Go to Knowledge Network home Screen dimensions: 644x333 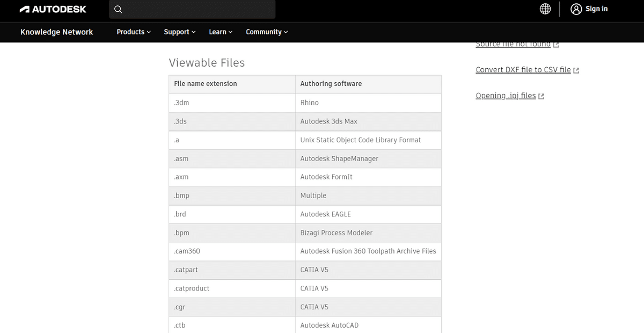click(x=56, y=32)
